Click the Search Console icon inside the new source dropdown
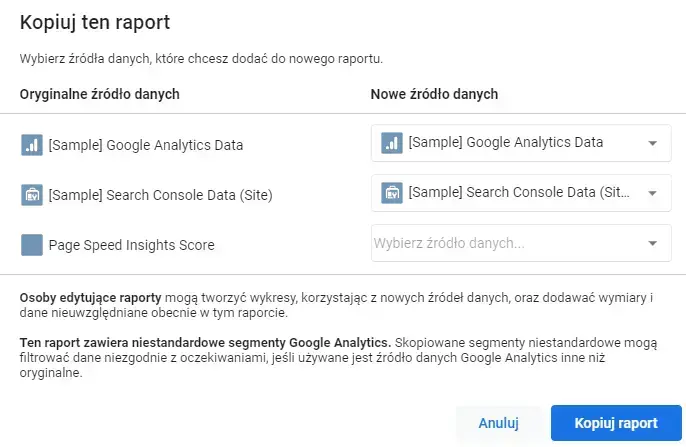This screenshot has width=686, height=447. (392, 193)
